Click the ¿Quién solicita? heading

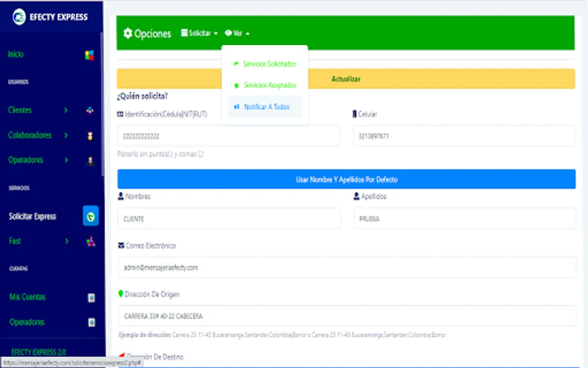[x=142, y=96]
